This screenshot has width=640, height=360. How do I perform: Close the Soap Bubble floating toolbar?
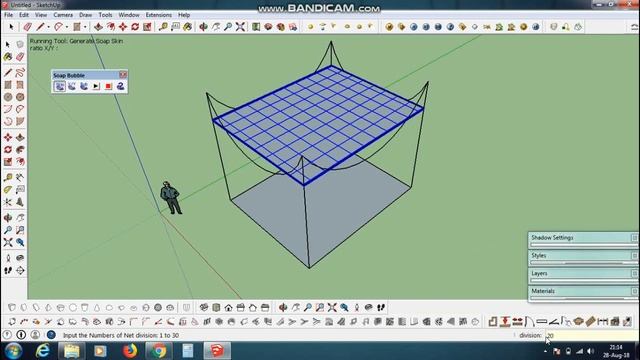[123, 75]
